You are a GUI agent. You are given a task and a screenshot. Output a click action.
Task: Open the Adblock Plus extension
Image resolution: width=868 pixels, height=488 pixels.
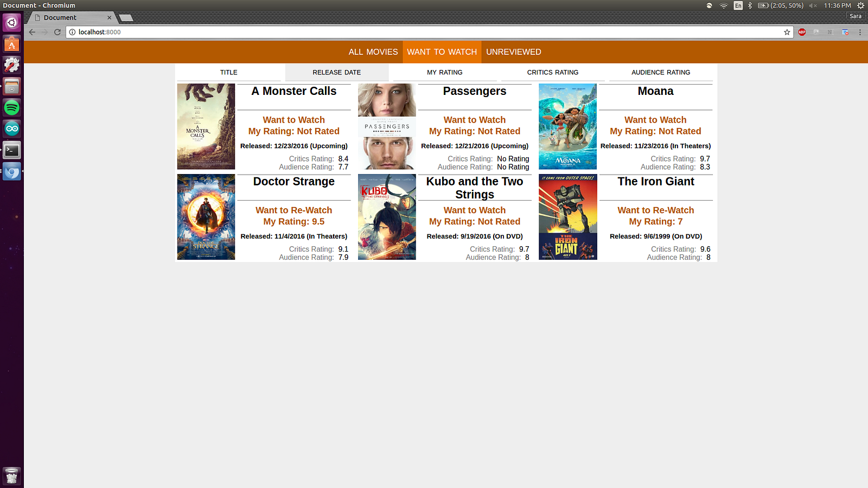point(802,32)
